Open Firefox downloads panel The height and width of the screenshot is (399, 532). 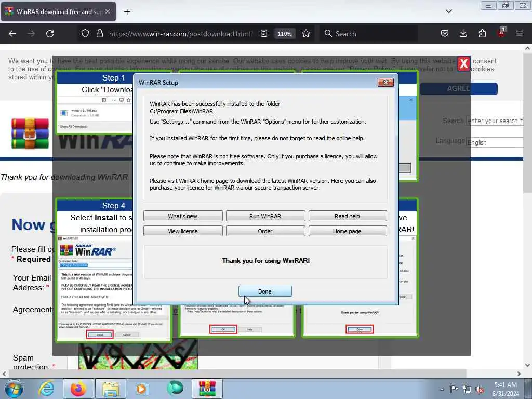pos(463,34)
